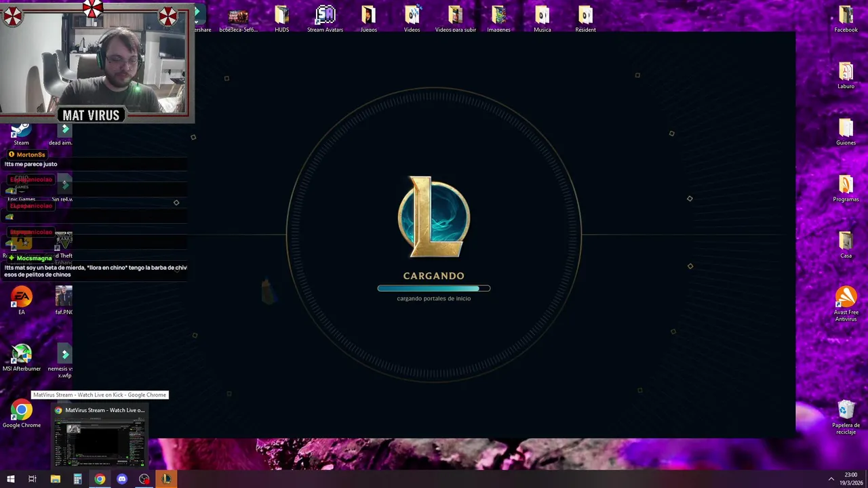This screenshot has height=488, width=868.
Task: Open the HUDS folder
Action: pos(281,18)
